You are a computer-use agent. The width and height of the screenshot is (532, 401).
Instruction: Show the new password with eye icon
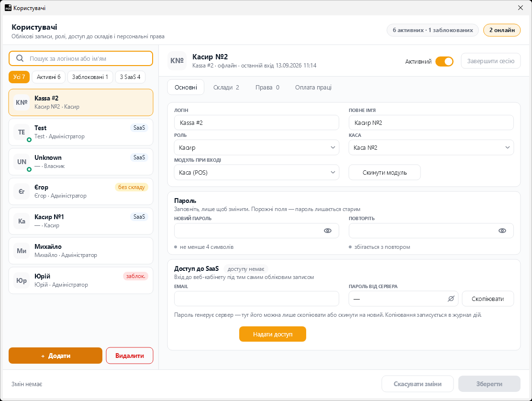click(328, 231)
